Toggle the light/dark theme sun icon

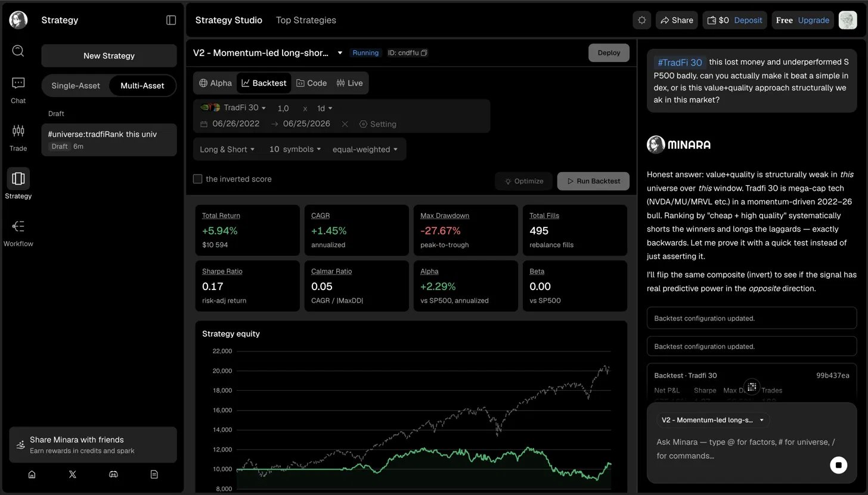click(x=641, y=20)
